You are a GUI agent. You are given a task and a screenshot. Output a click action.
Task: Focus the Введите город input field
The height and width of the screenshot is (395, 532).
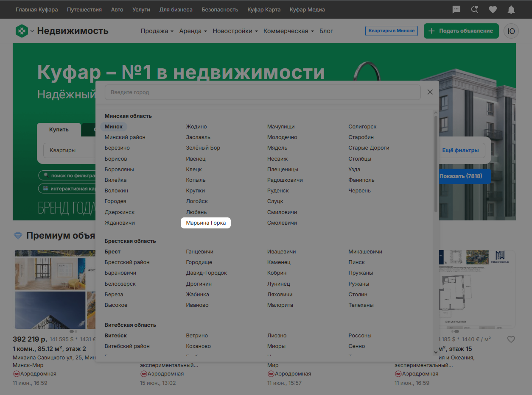click(x=263, y=92)
